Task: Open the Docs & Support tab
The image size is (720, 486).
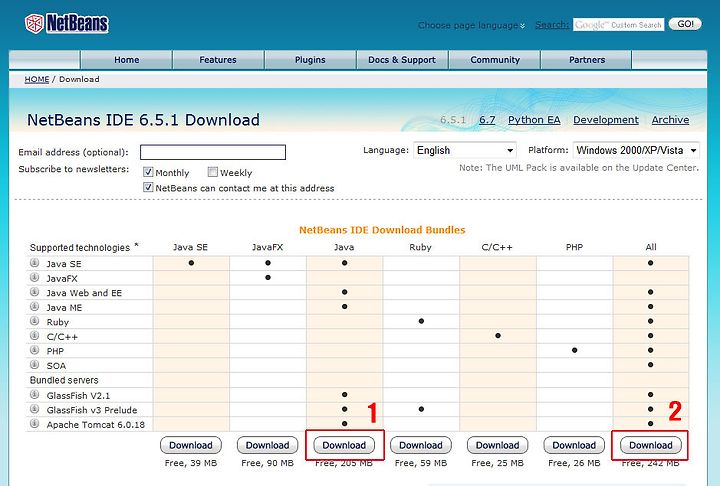Action: (x=402, y=60)
